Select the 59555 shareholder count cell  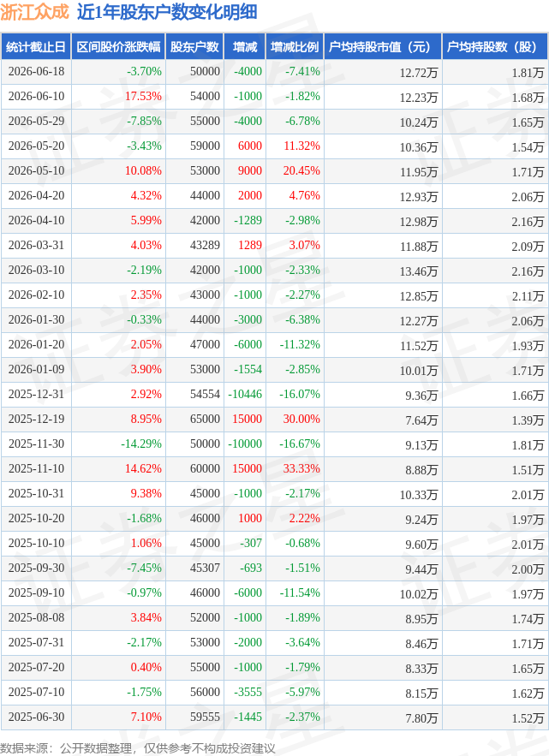(x=205, y=717)
